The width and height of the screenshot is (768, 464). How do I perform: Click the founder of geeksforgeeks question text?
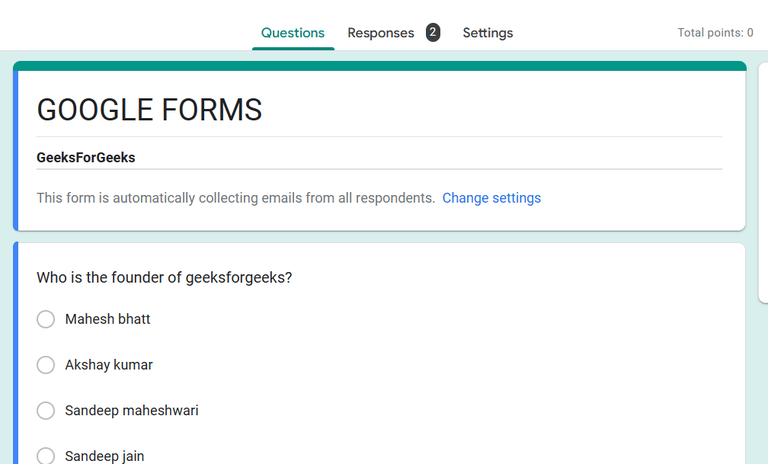164,277
